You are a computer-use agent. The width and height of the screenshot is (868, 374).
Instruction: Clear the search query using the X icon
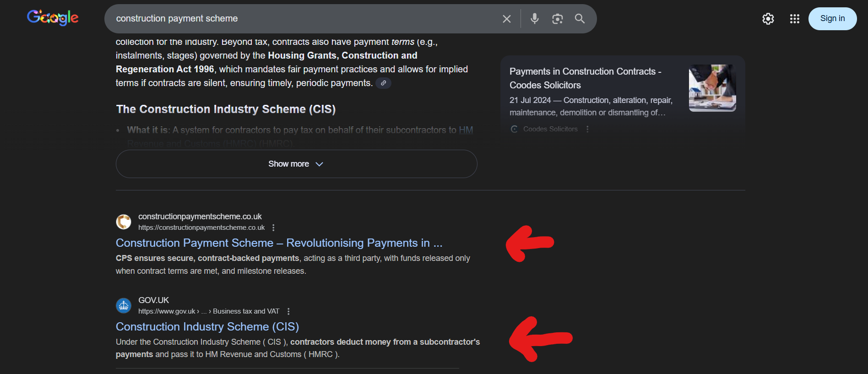tap(506, 19)
